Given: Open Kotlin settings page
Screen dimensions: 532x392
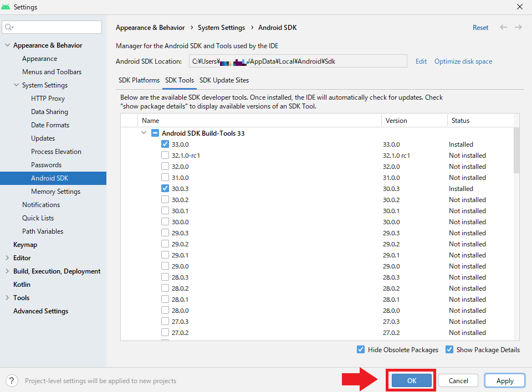Looking at the screenshot, I should [x=22, y=285].
